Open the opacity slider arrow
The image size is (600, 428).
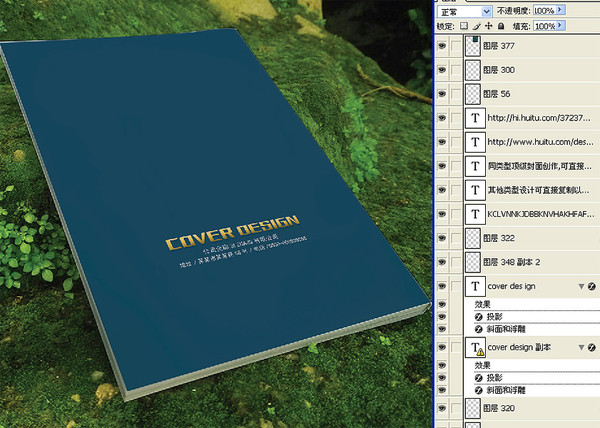561,10
